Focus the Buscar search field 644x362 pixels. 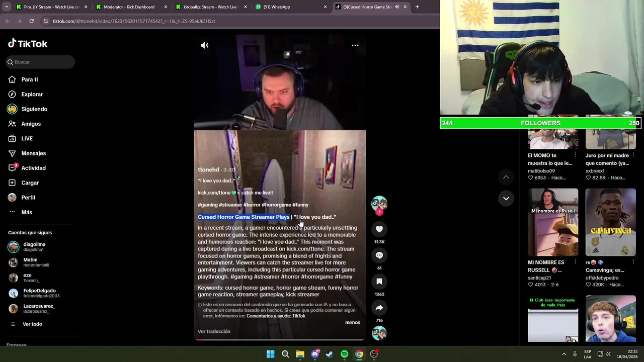tap(40, 62)
